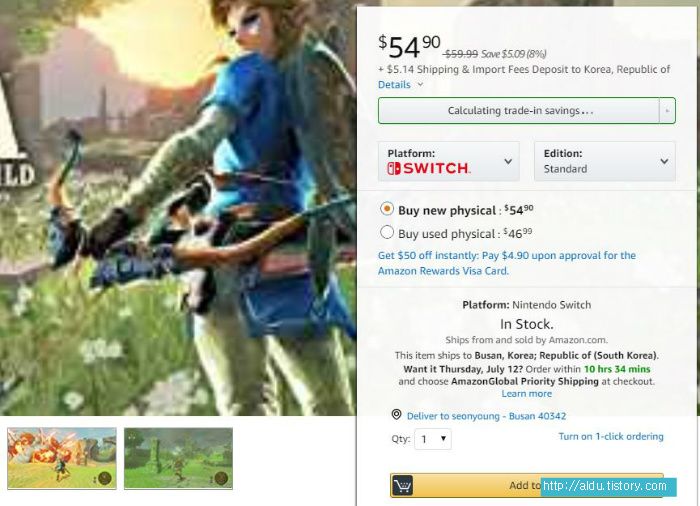Click the Details link under the price
Image resolution: width=700 pixels, height=506 pixels.
(x=394, y=84)
